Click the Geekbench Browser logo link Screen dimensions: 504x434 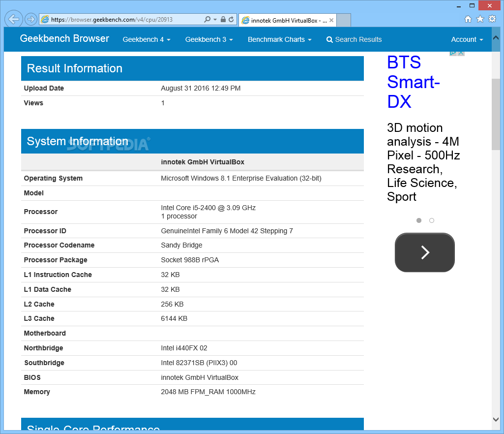pyautogui.click(x=64, y=38)
